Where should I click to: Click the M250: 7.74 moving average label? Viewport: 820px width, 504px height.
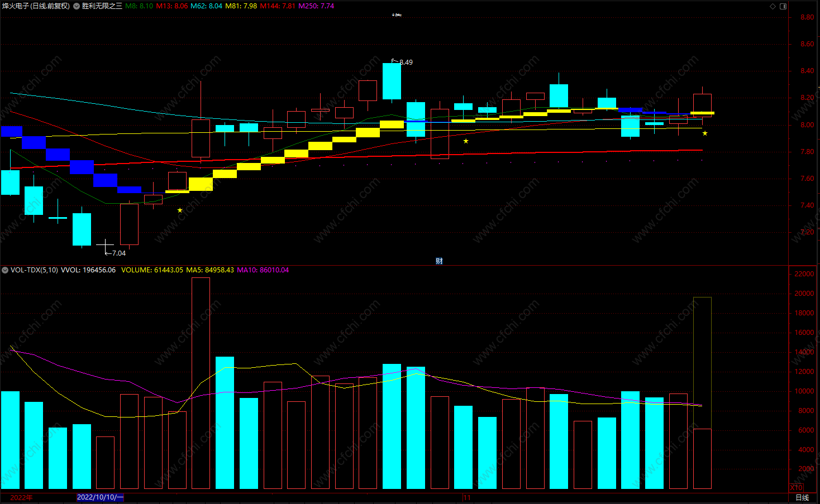coord(316,6)
